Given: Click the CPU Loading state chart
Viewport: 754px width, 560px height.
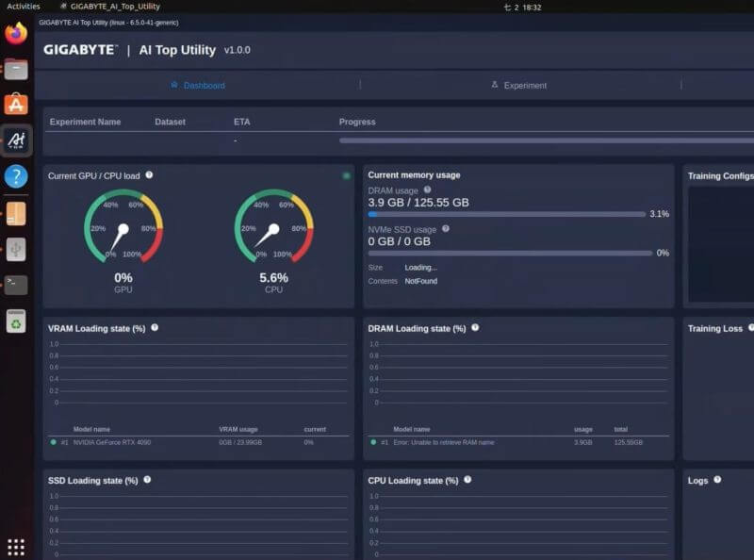Looking at the screenshot, I should 518,525.
